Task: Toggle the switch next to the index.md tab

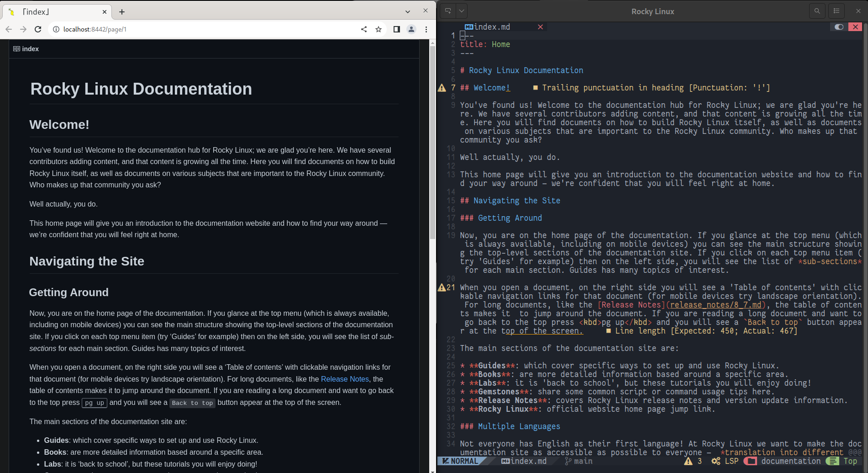Action: (x=838, y=27)
